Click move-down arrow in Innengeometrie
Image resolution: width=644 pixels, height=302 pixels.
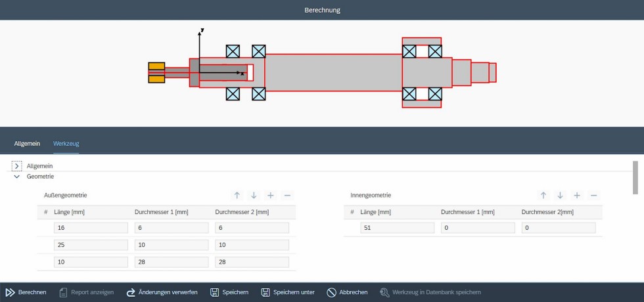click(x=560, y=195)
